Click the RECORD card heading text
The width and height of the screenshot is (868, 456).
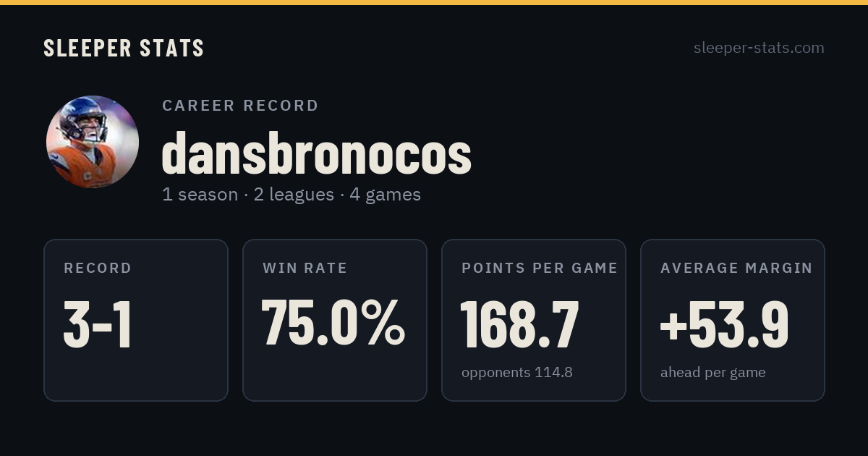pos(98,268)
